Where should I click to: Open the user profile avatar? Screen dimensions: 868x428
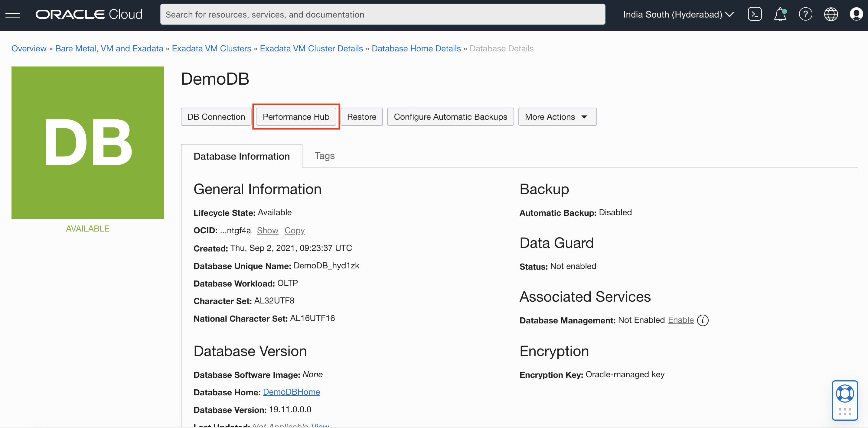pos(856,14)
